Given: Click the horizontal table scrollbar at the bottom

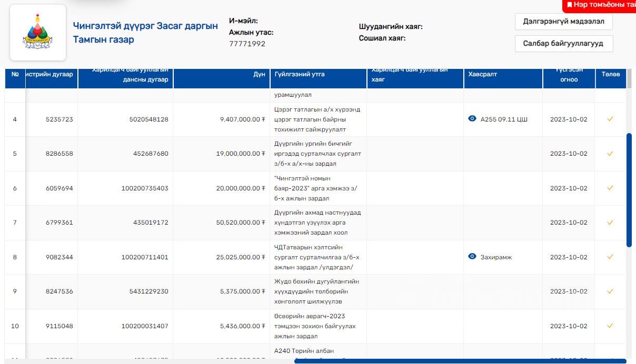Looking at the screenshot, I should coord(460,361).
